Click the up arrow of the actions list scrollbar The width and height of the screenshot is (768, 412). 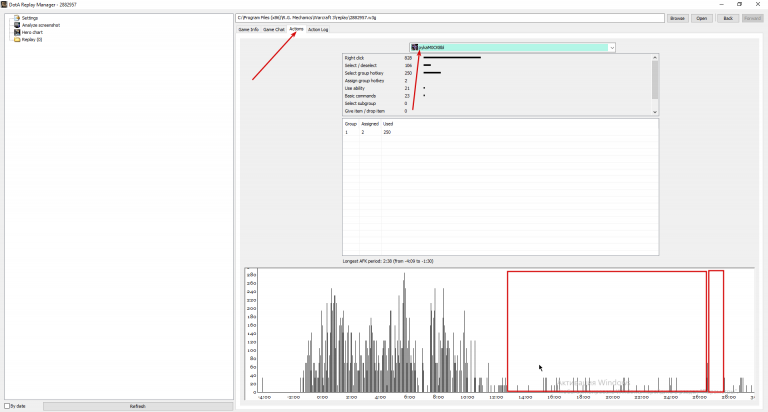click(x=655, y=57)
